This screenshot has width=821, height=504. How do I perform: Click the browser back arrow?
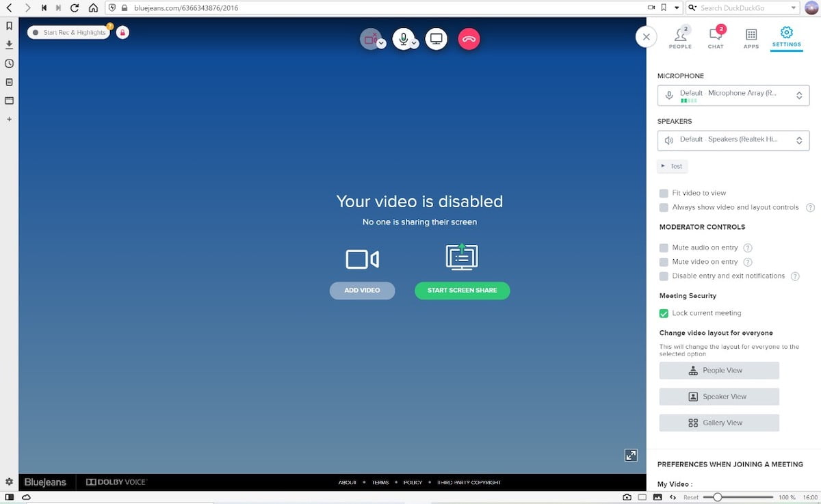pyautogui.click(x=9, y=8)
